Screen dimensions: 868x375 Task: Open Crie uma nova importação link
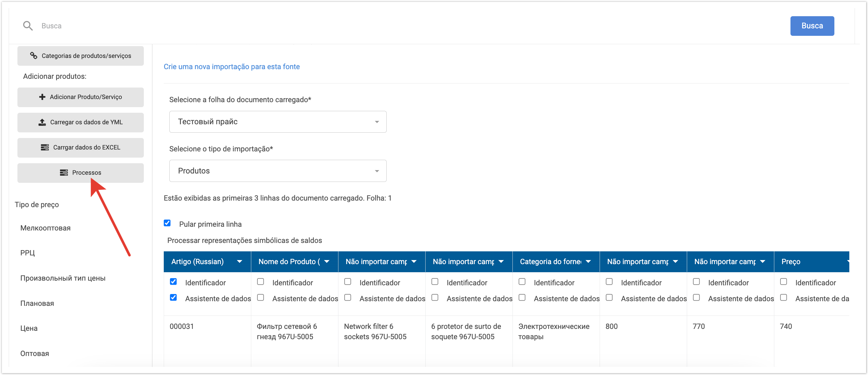232,66
